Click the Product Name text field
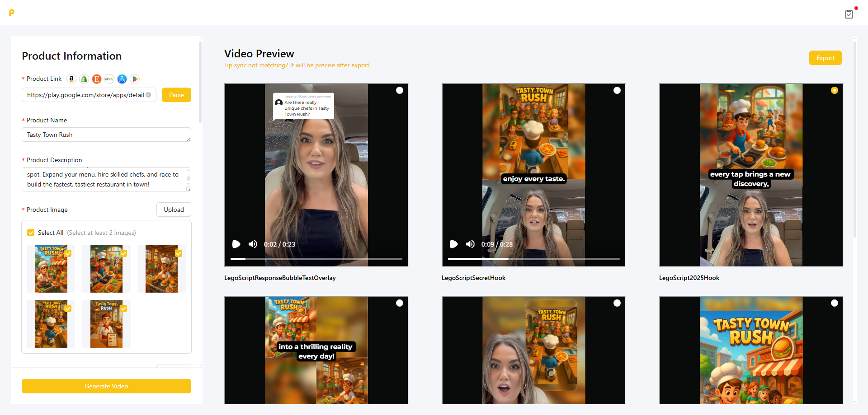 coord(106,135)
